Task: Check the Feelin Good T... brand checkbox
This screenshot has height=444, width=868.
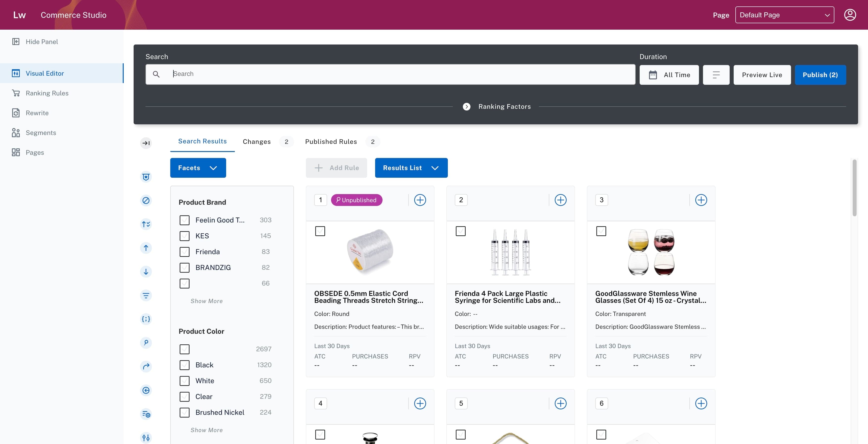Action: pyautogui.click(x=184, y=220)
